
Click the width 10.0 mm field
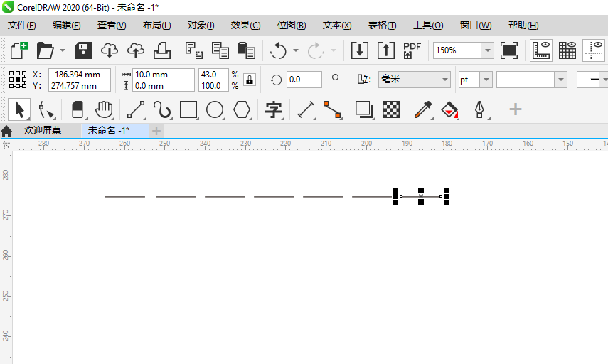pyautogui.click(x=164, y=74)
